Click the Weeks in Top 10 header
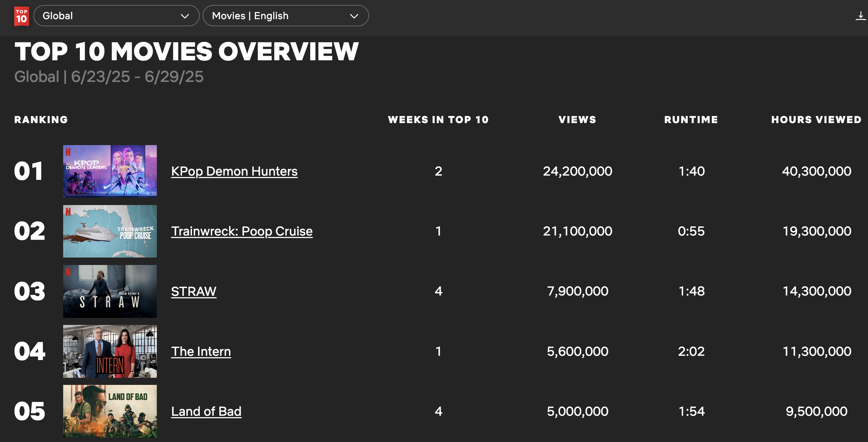 tap(438, 120)
